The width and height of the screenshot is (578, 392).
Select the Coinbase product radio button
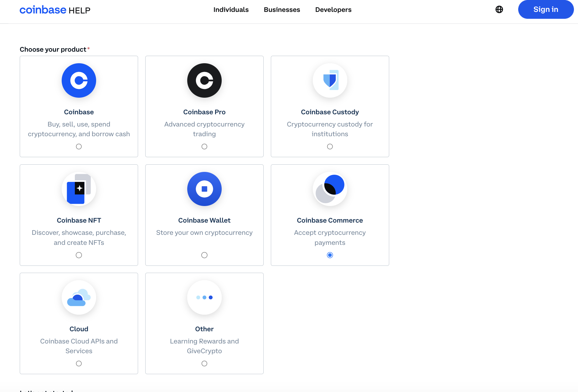(79, 146)
